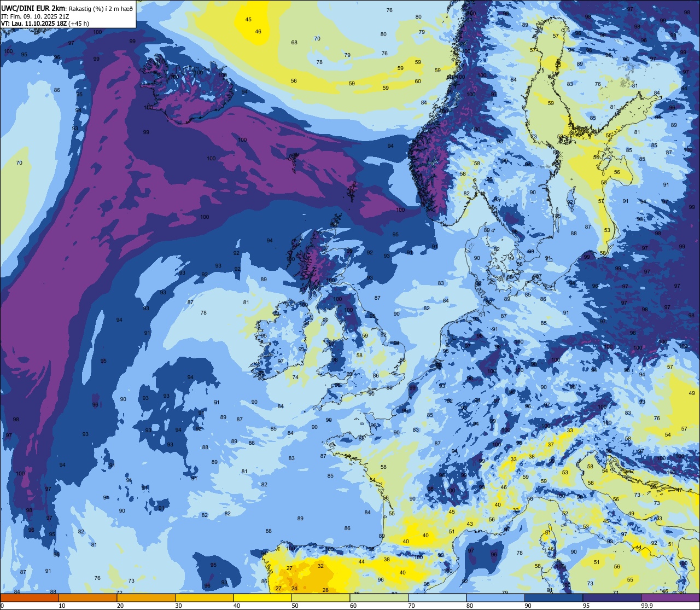The image size is (700, 610).
Task: Pick the orange 10–20 legend swatch
Action: click(x=87, y=597)
